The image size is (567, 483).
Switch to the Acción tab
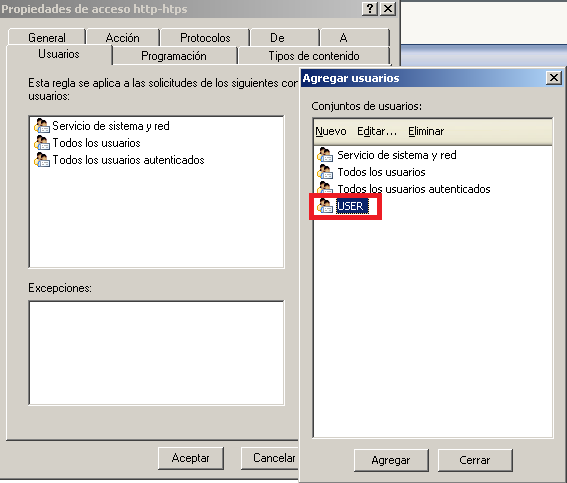[x=123, y=38]
